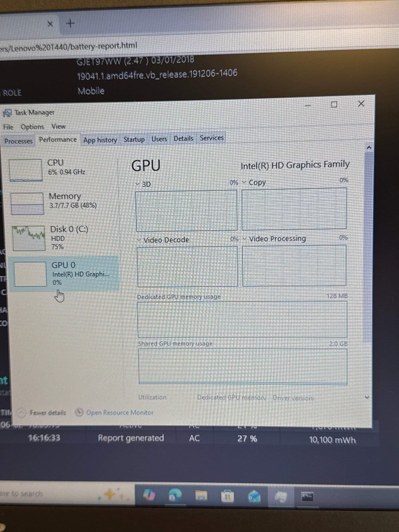Click the Task Manager vertical scrollbar thumb
Screen dimensions: 399x532
[x=367, y=248]
